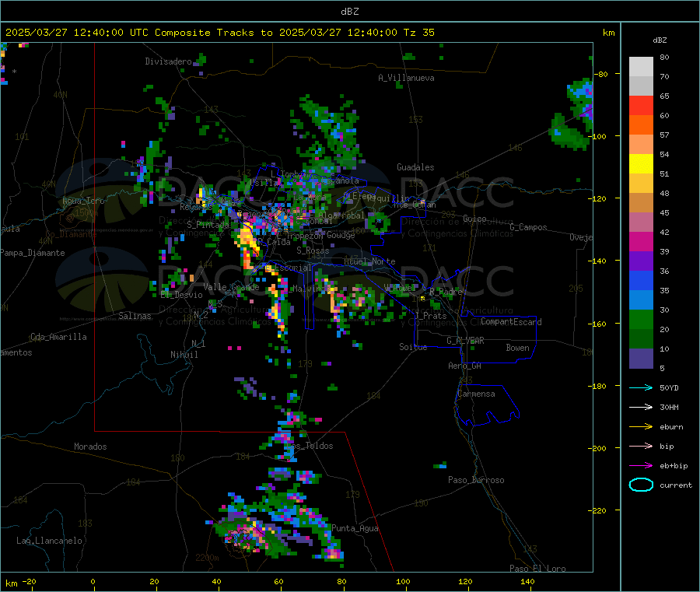The height and width of the screenshot is (592, 700).
Task: Click the white 30HM arrow legend icon
Action: click(x=641, y=407)
